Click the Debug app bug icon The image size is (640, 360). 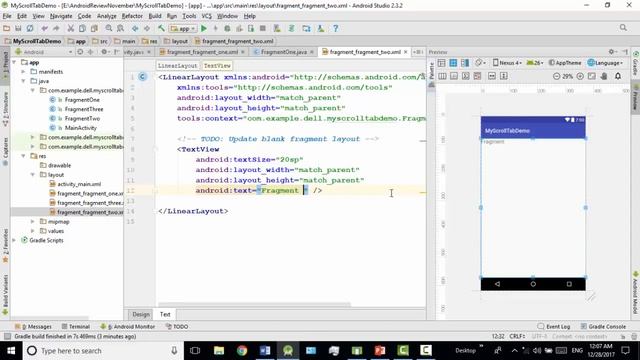click(x=227, y=29)
